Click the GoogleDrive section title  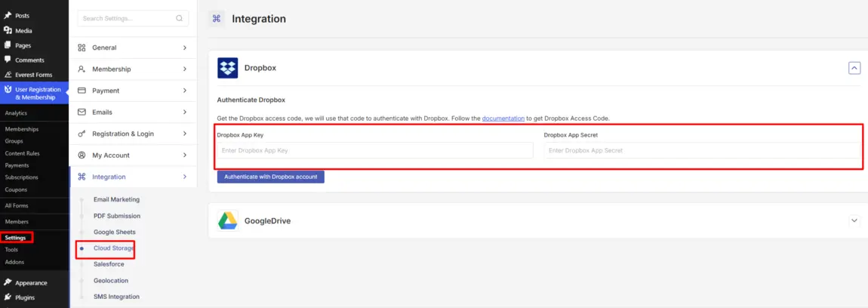click(x=267, y=220)
